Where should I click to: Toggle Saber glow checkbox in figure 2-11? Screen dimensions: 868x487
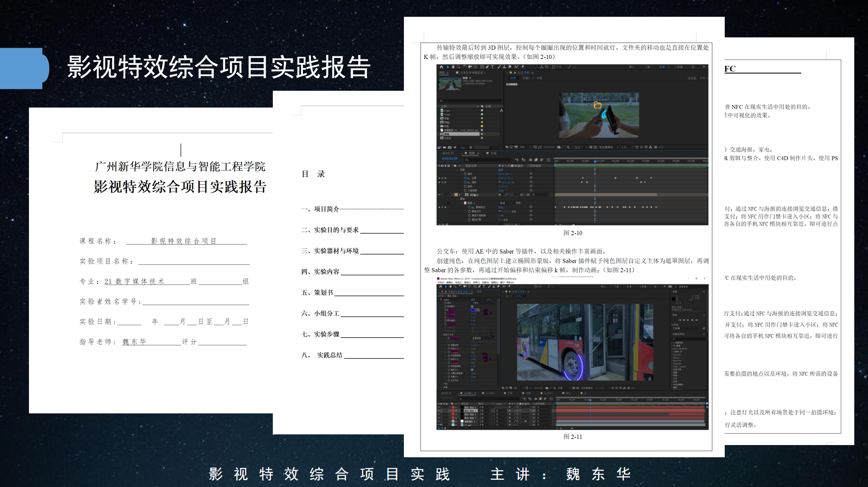pos(472,306)
